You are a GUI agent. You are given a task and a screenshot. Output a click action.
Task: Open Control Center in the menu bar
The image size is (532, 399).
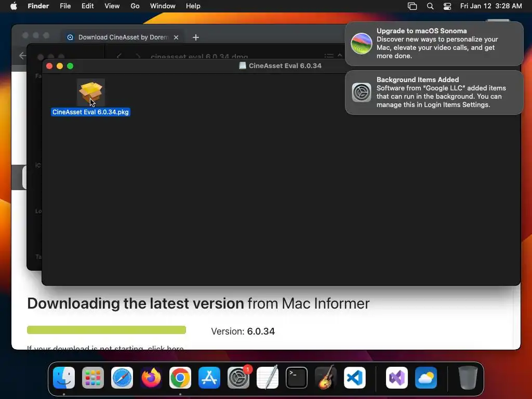(447, 6)
